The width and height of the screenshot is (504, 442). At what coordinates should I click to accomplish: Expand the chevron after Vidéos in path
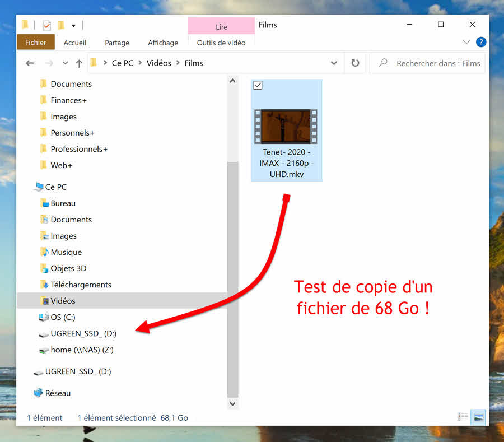[x=178, y=63]
